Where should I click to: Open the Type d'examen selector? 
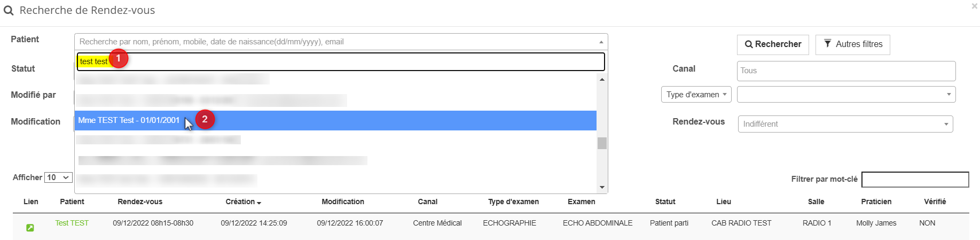(696, 95)
